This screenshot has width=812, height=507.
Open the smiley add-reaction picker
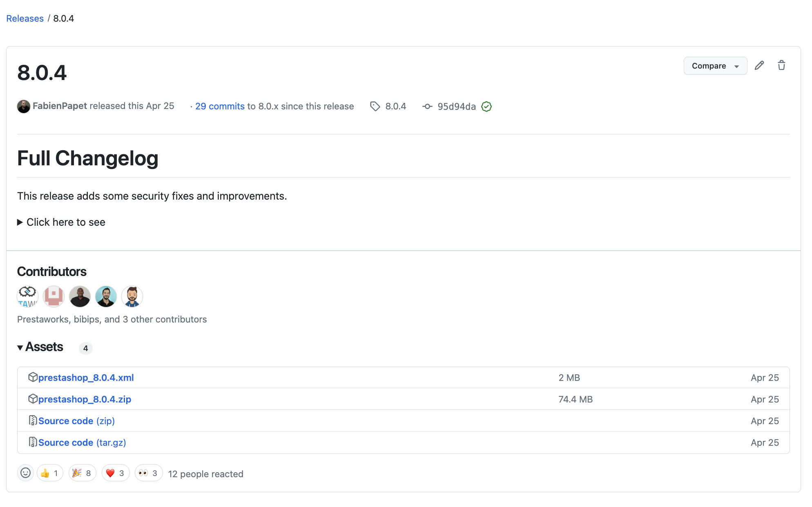25,473
